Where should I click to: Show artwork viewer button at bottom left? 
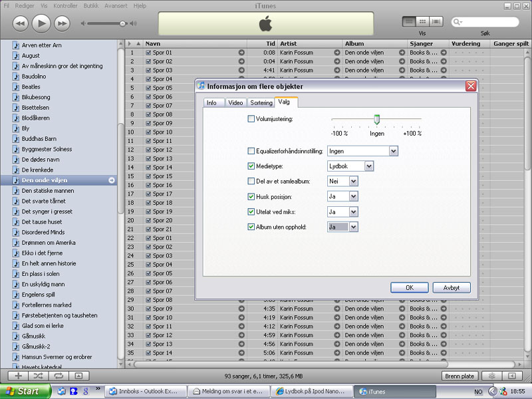[x=78, y=376]
